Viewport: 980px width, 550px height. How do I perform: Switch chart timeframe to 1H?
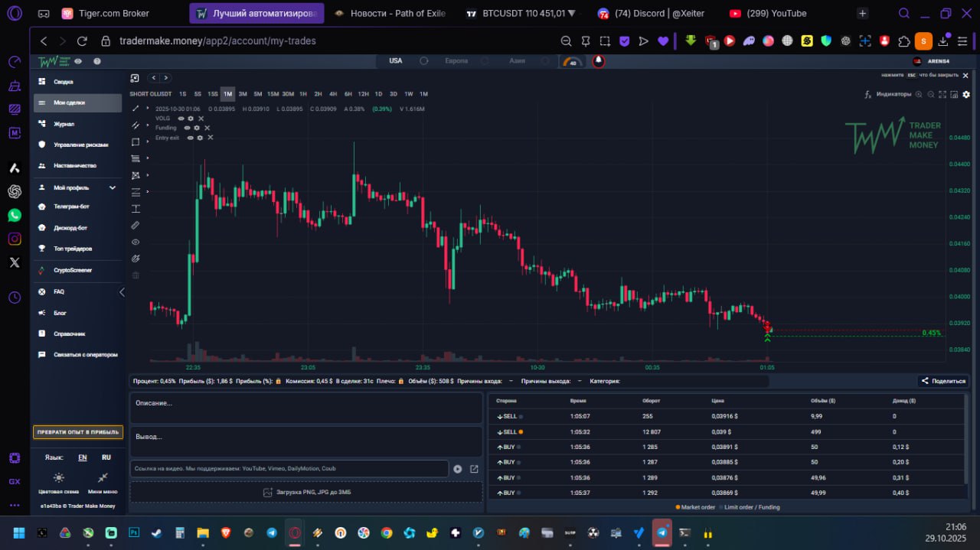(x=303, y=94)
